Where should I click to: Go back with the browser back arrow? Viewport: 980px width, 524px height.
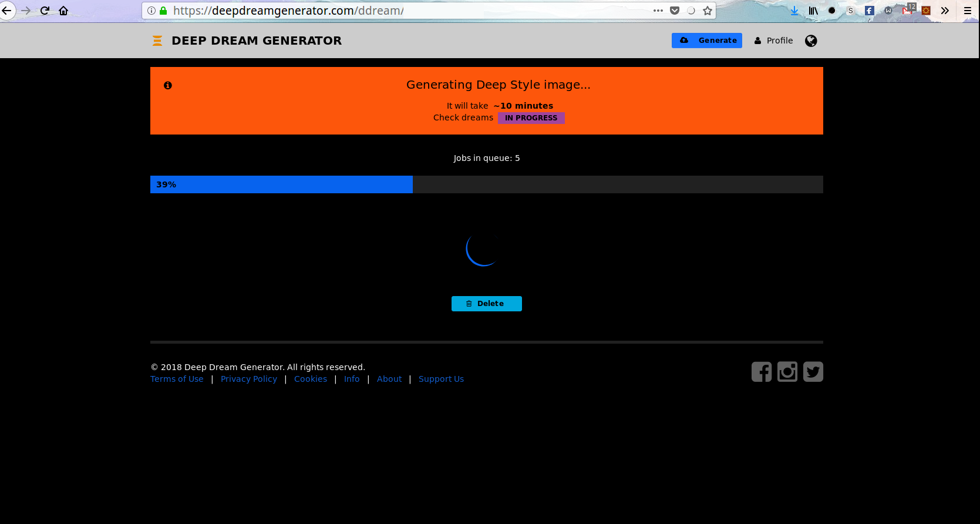pyautogui.click(x=6, y=11)
